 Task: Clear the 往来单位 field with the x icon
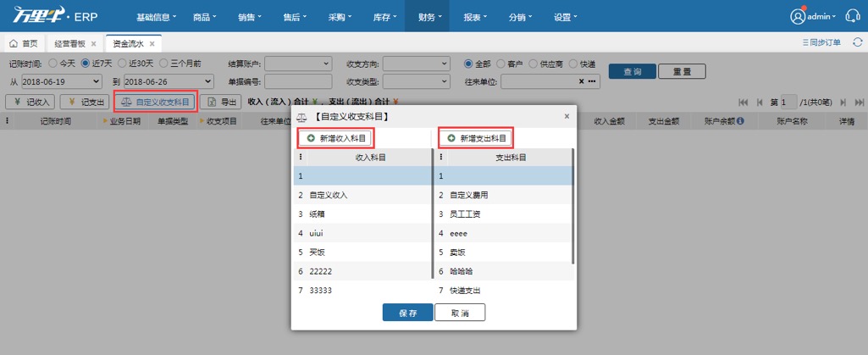pos(581,81)
